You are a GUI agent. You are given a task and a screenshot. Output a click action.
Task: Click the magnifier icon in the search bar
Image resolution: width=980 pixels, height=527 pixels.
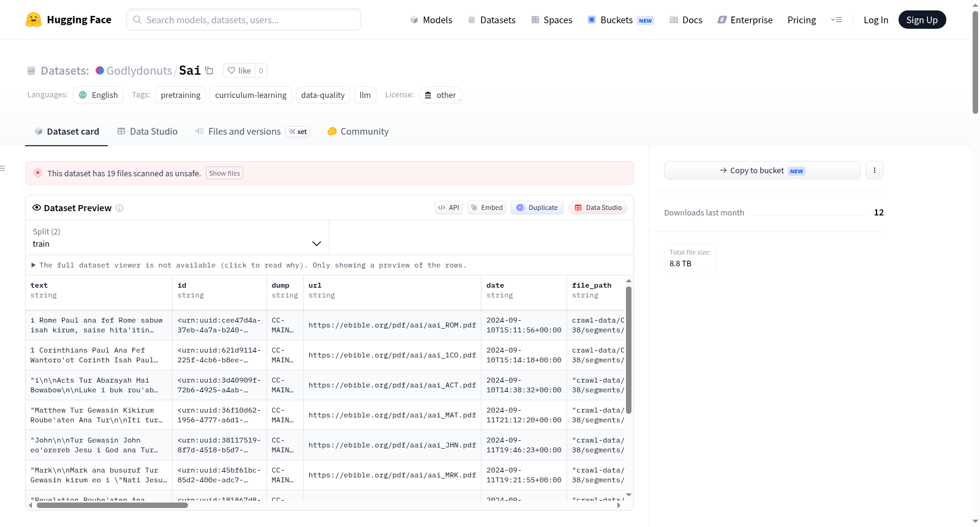click(x=138, y=20)
